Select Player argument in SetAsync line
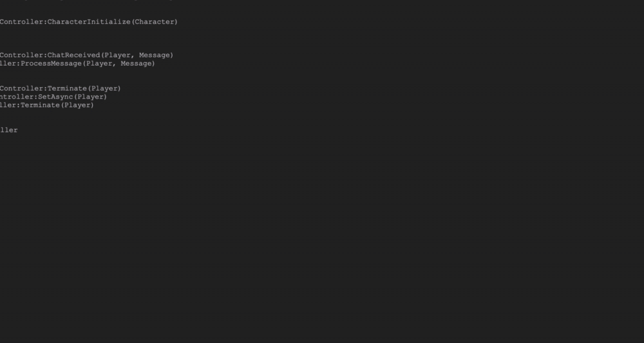 (91, 97)
